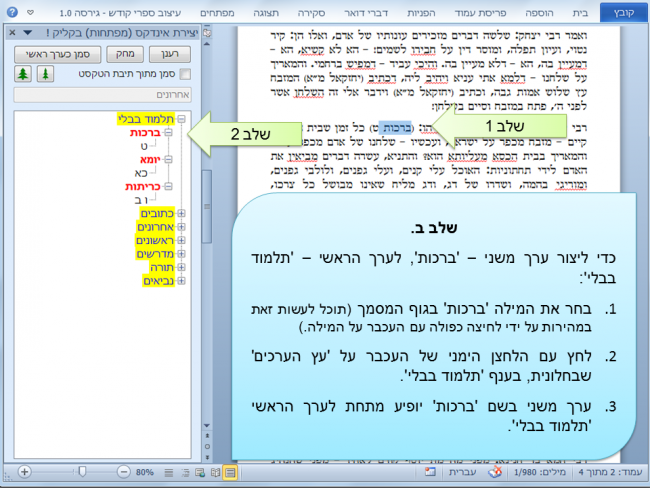Collapse the כריתות branch

click(168, 187)
